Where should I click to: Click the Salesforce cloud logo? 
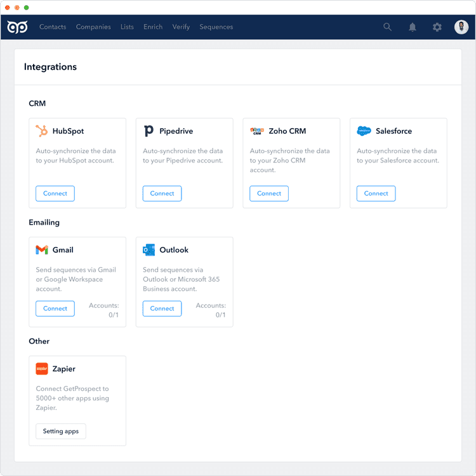(364, 131)
